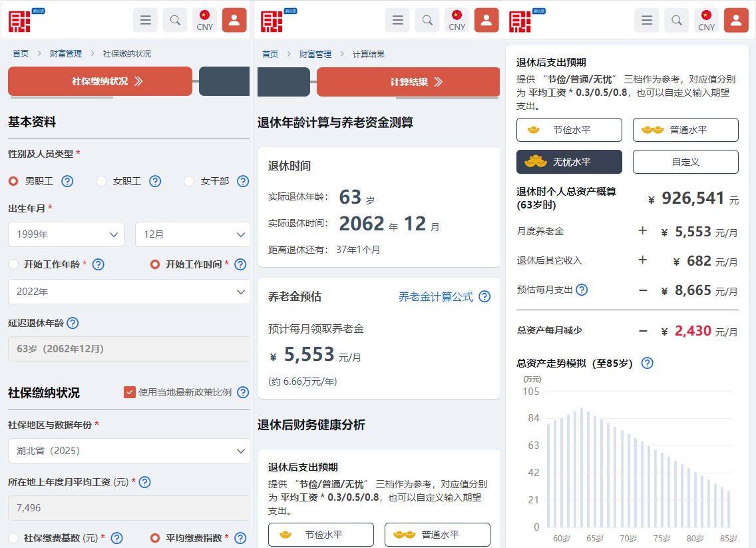Click the help icon next to 男职工
The image size is (756, 548).
click(x=67, y=181)
